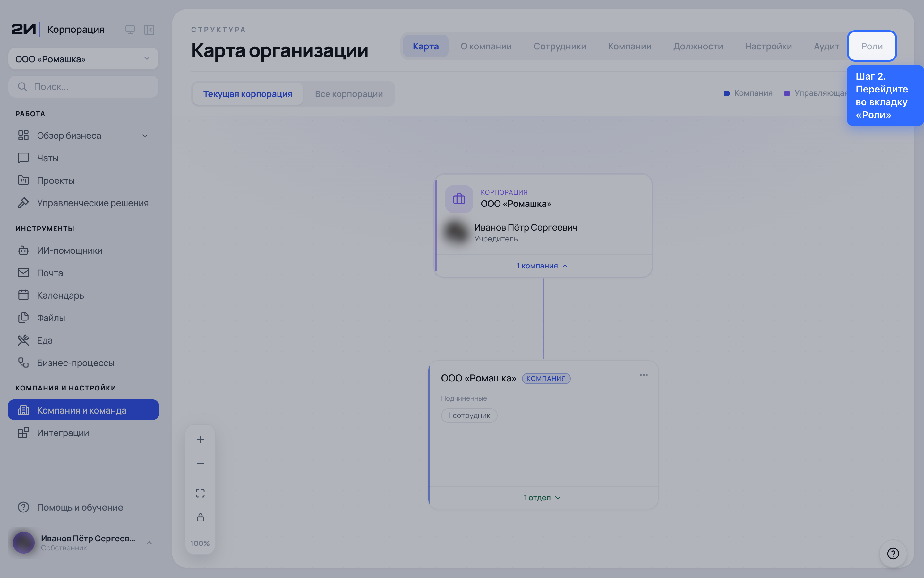Collapse the 1 компания expander
Viewport: 924px width, 578px height.
click(543, 266)
